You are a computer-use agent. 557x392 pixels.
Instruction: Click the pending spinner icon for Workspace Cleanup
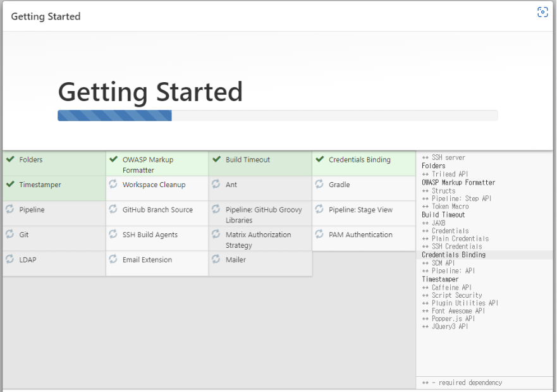113,184
